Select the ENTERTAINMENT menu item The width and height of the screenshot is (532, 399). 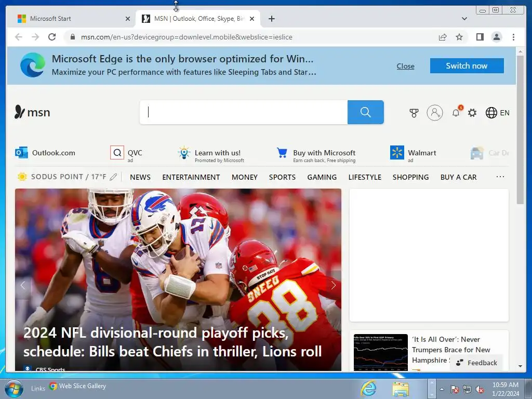(x=191, y=177)
